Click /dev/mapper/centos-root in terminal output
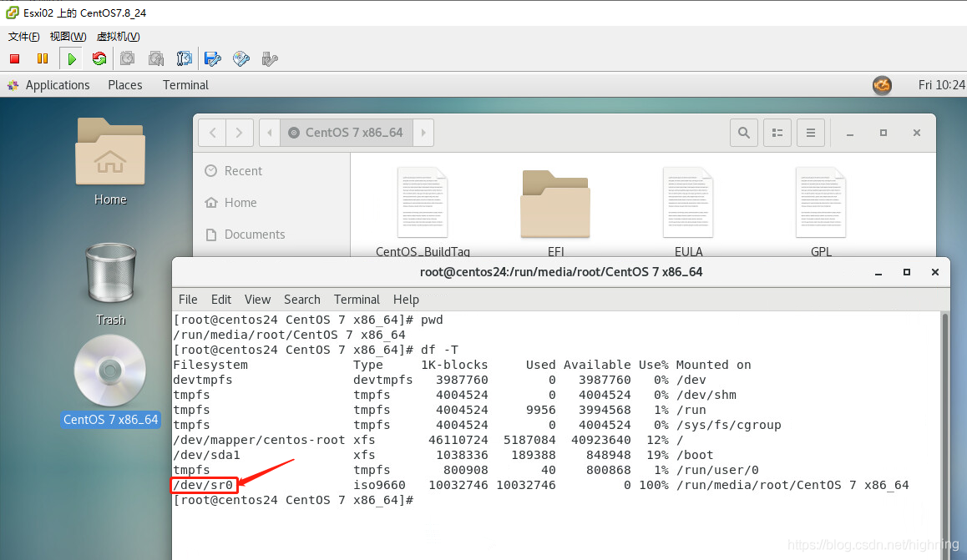Screen dimensions: 967x560 pyautogui.click(x=259, y=440)
